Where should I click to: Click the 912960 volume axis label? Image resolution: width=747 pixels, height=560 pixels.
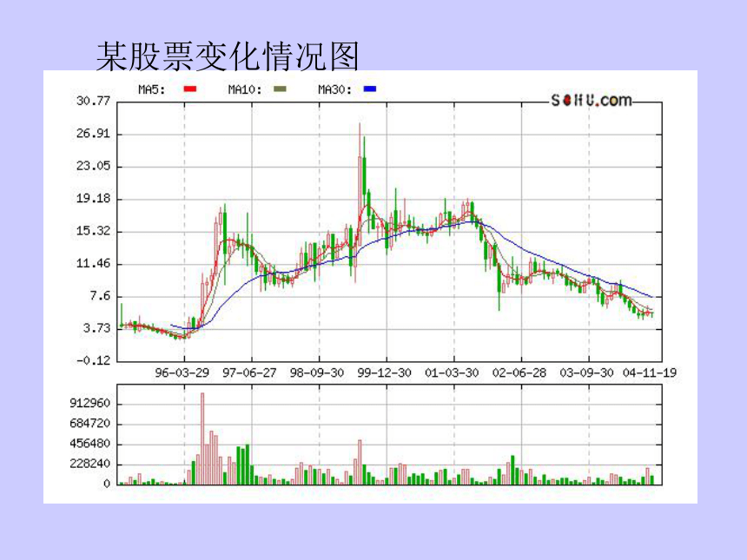(90, 404)
